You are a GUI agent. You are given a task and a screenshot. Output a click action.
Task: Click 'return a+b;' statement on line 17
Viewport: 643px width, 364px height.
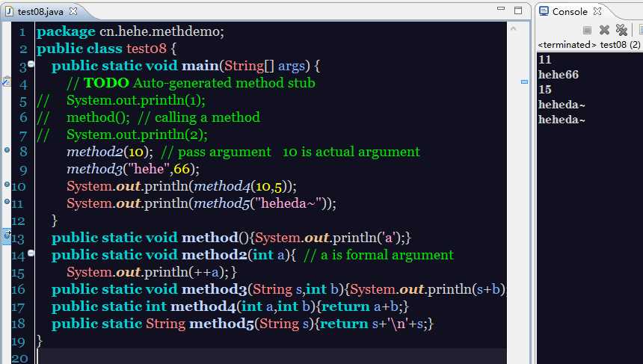tap(363, 306)
